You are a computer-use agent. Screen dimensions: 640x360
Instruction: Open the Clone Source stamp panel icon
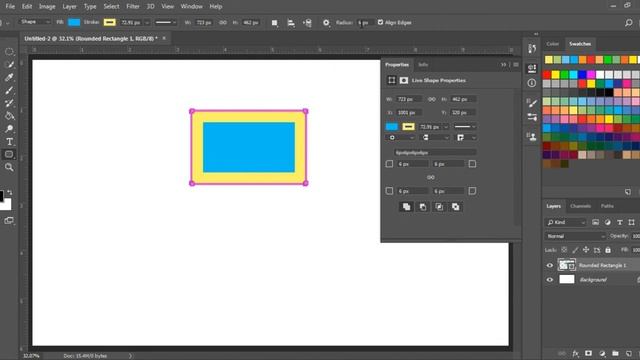click(532, 136)
